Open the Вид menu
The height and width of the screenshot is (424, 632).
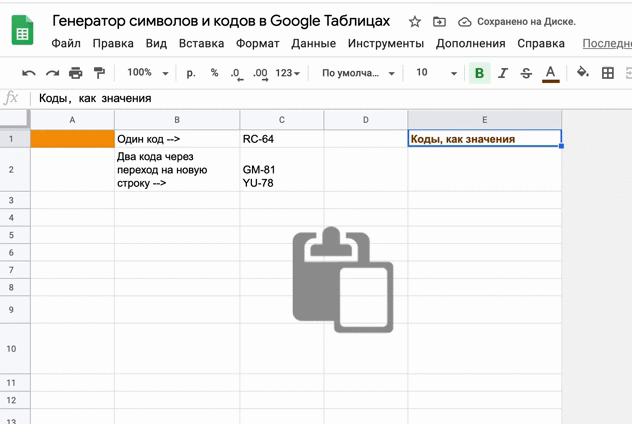point(156,44)
